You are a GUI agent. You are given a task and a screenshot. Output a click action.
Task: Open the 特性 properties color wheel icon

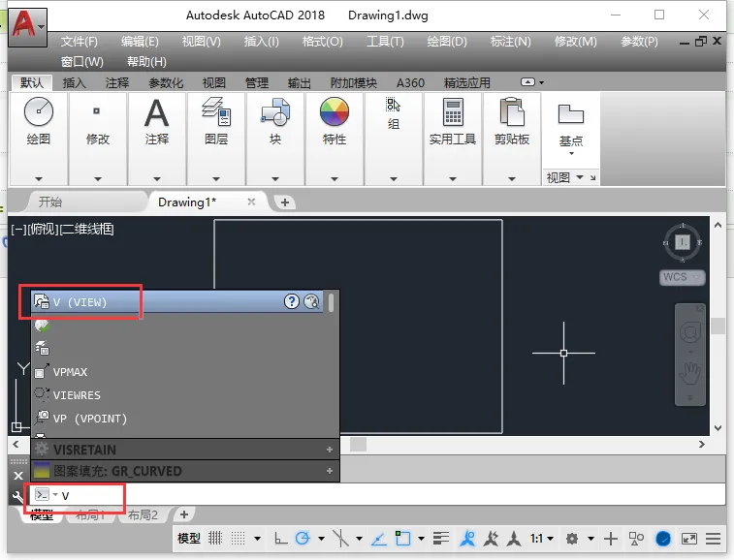click(335, 111)
